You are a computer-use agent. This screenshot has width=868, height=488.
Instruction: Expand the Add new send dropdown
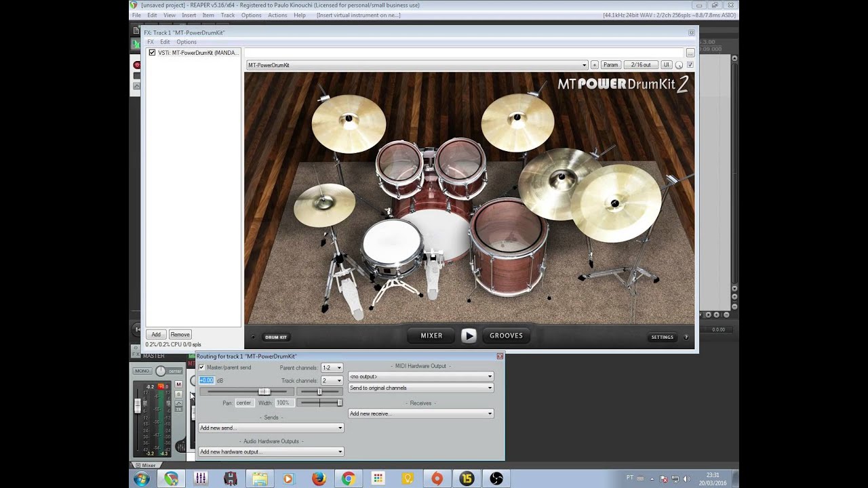point(271,428)
